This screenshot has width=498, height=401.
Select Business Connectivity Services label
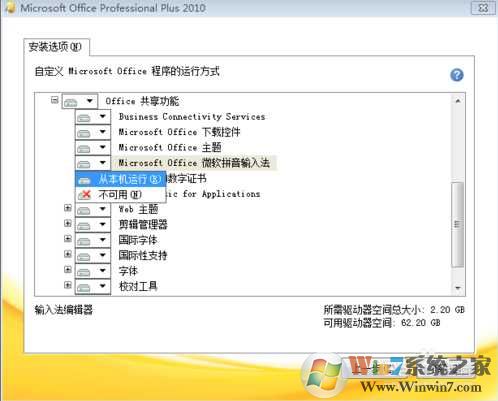(x=192, y=117)
